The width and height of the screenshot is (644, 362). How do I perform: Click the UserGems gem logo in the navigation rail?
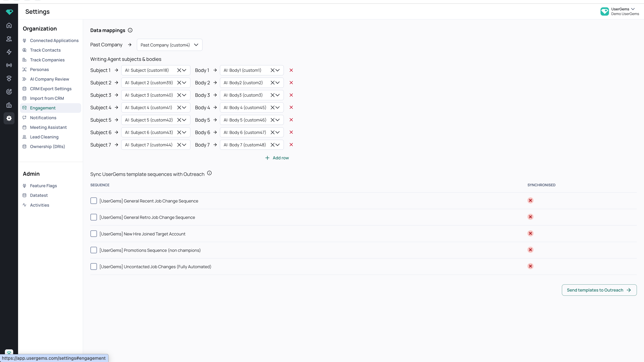[9, 12]
